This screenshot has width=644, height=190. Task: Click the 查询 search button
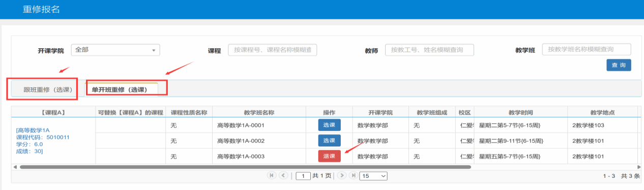pyautogui.click(x=619, y=65)
